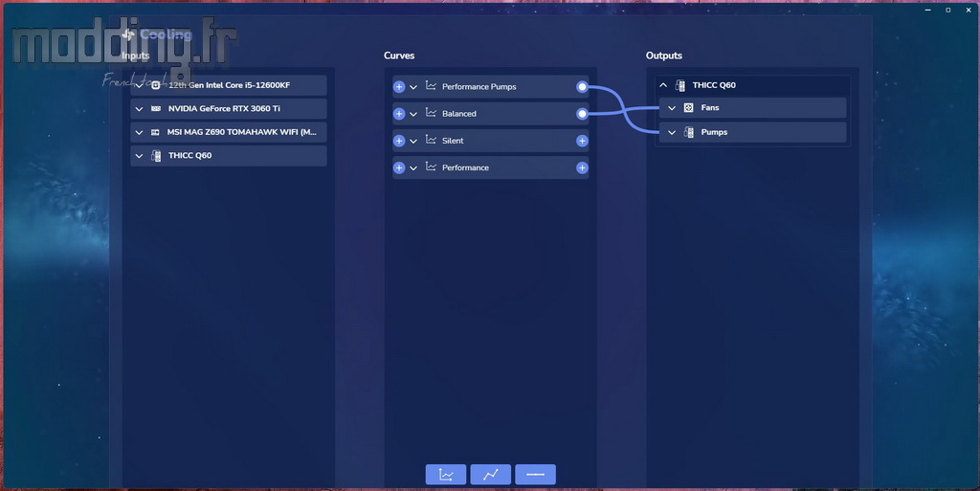Viewport: 980px width, 491px height.
Task: Click the Curves column heading
Action: coord(399,56)
